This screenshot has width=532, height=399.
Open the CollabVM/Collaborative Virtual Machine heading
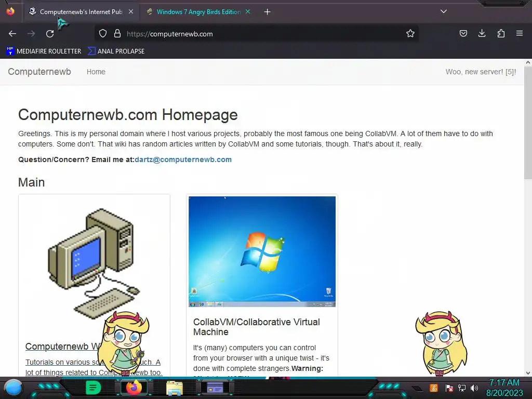257,327
